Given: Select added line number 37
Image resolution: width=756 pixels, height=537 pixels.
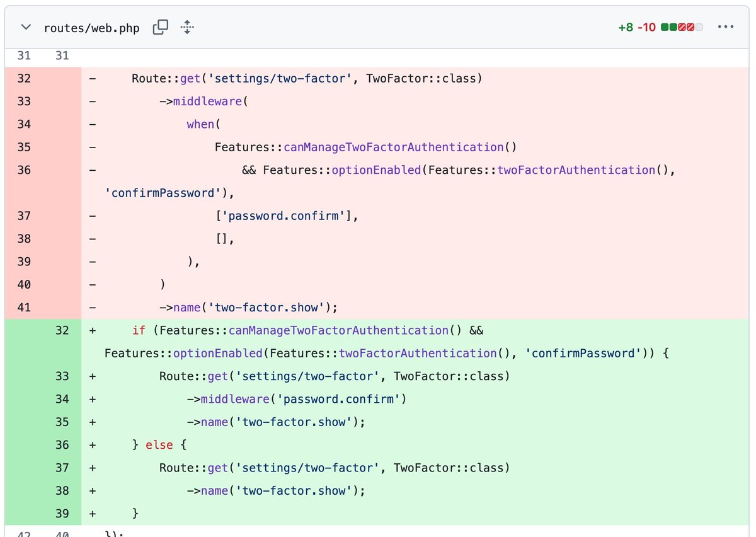Looking at the screenshot, I should (62, 468).
